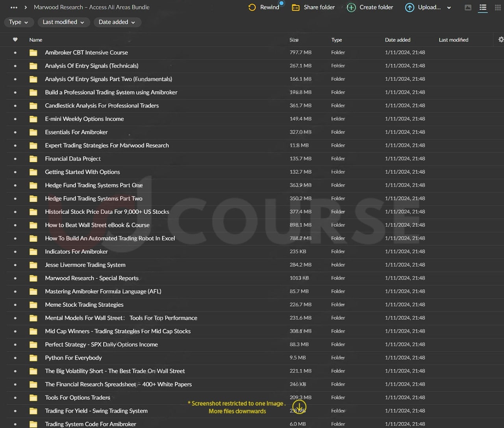
Task: Click the Upload arrow icon
Action: [x=409, y=7]
